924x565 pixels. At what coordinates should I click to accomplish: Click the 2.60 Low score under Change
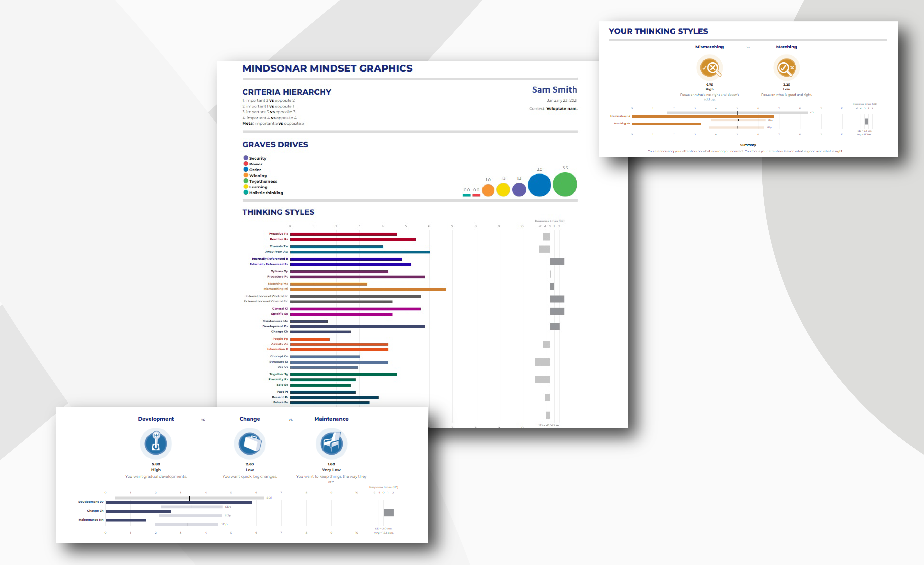coord(250,467)
